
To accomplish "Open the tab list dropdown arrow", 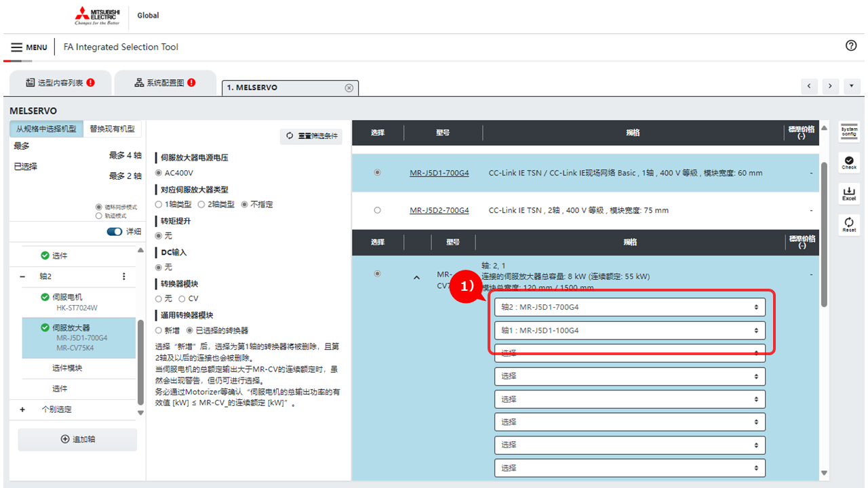I will 852,87.
